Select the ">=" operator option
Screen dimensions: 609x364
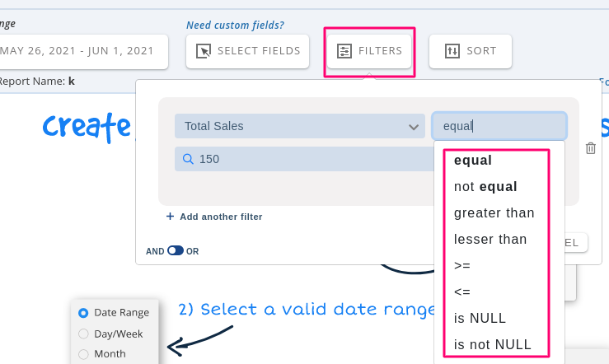coord(462,265)
